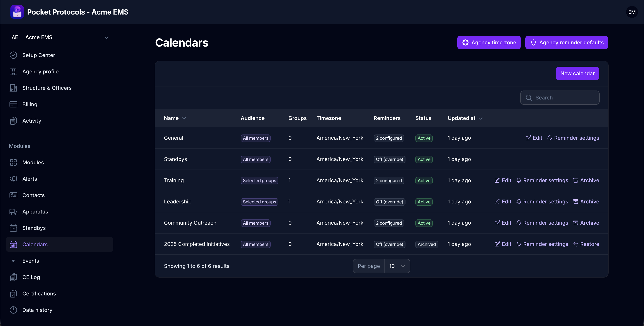Viewport: 644px width, 326px height.
Task: Click the Apparatus truck icon in sidebar
Action: (13, 211)
